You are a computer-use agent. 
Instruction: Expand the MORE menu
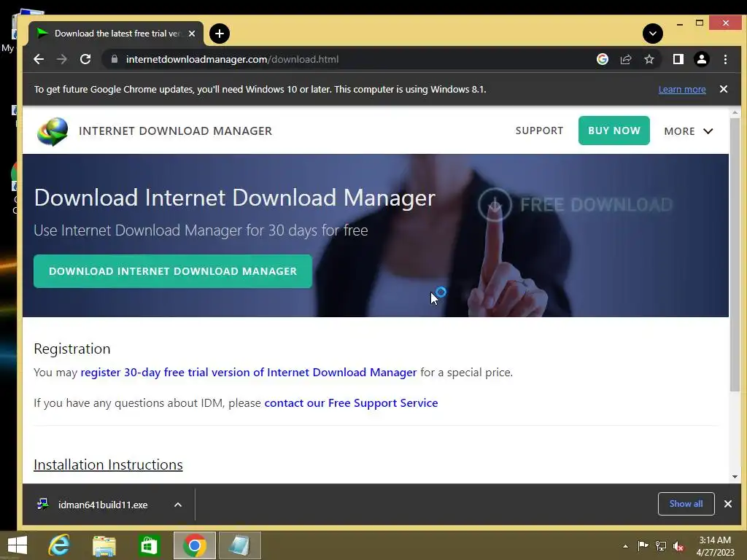click(689, 131)
